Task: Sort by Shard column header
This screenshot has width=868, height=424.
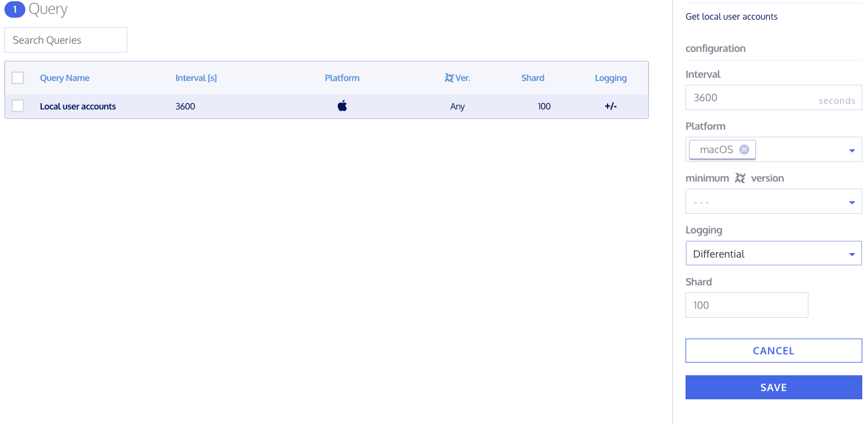Action: point(533,78)
